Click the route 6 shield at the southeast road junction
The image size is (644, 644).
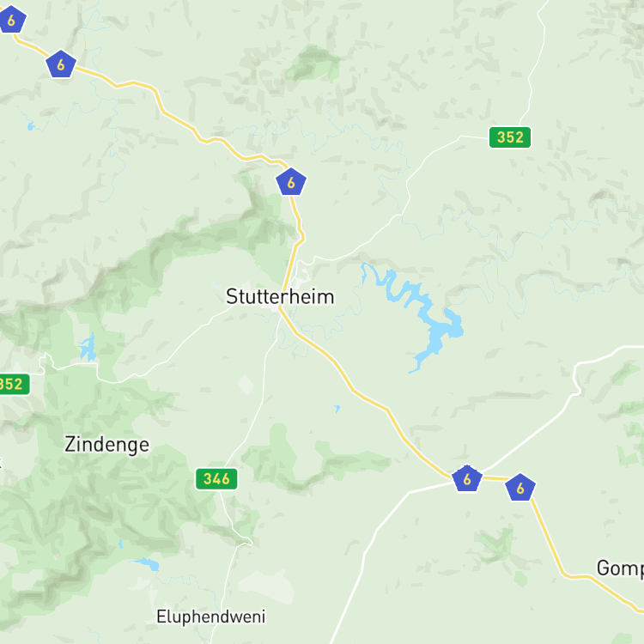click(x=466, y=478)
